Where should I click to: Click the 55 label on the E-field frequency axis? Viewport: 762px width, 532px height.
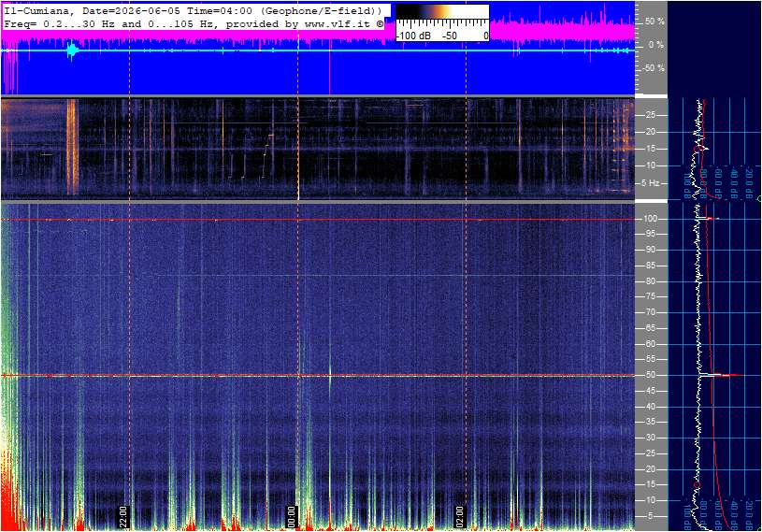pos(652,360)
